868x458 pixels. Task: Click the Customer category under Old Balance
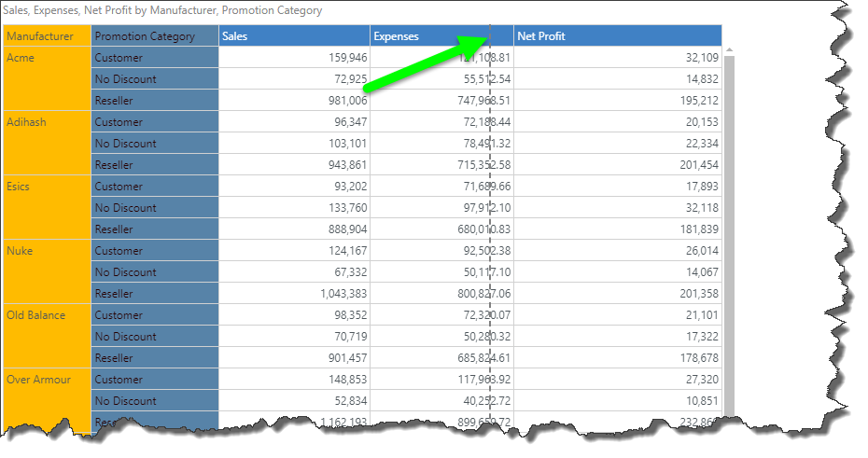(154, 315)
